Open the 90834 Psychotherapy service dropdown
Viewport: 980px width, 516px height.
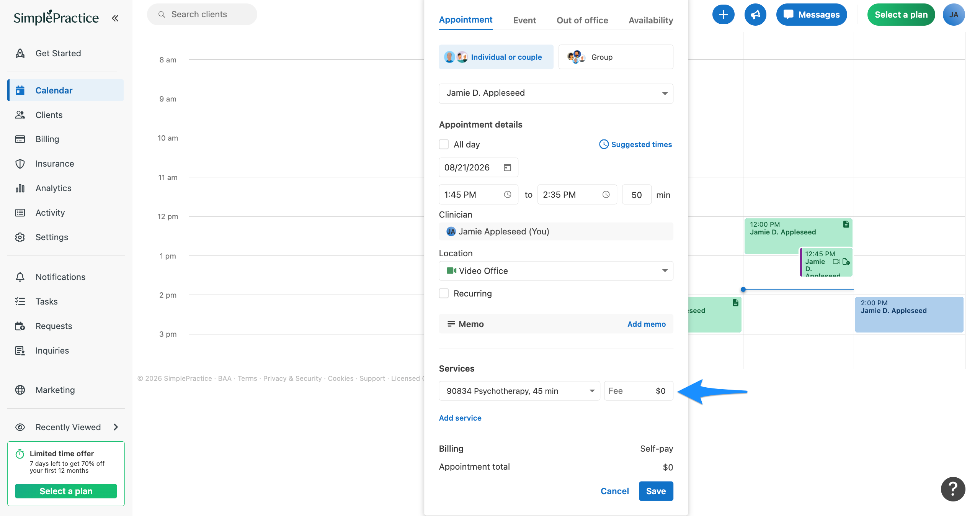[519, 391]
